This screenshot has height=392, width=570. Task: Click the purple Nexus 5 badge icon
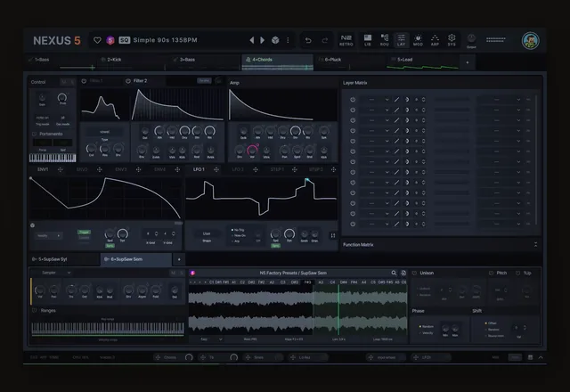[110, 40]
